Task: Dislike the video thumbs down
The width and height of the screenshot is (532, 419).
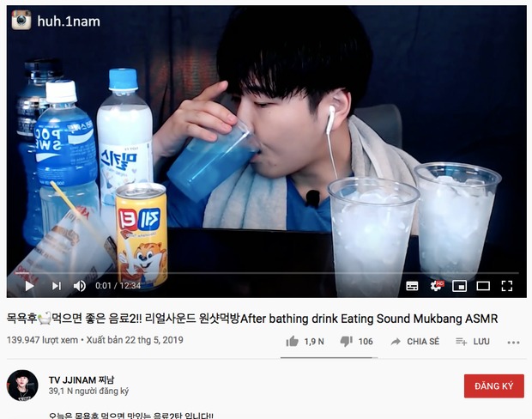Action: pos(346,342)
